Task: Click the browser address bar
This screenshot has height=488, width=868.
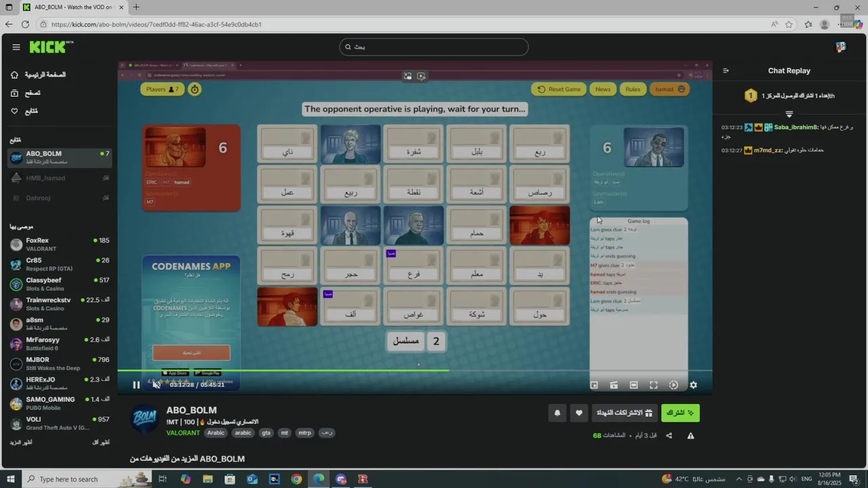Action: click(400, 24)
